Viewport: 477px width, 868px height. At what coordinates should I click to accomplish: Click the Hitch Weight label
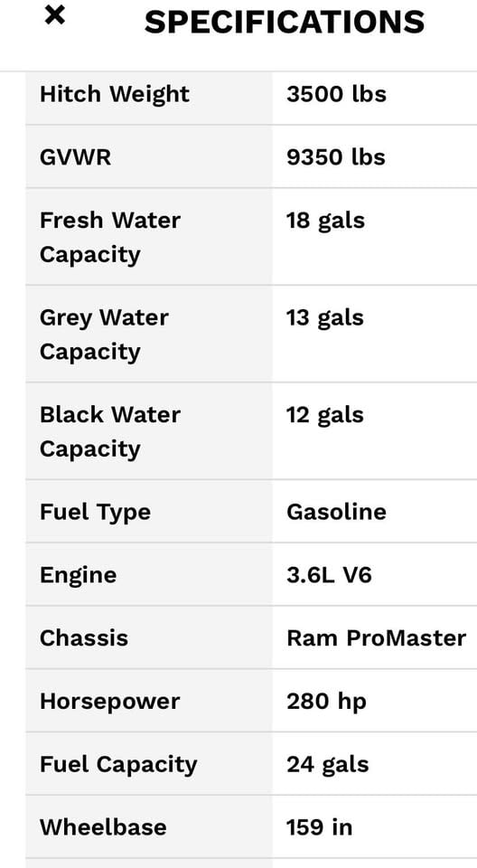click(x=115, y=95)
